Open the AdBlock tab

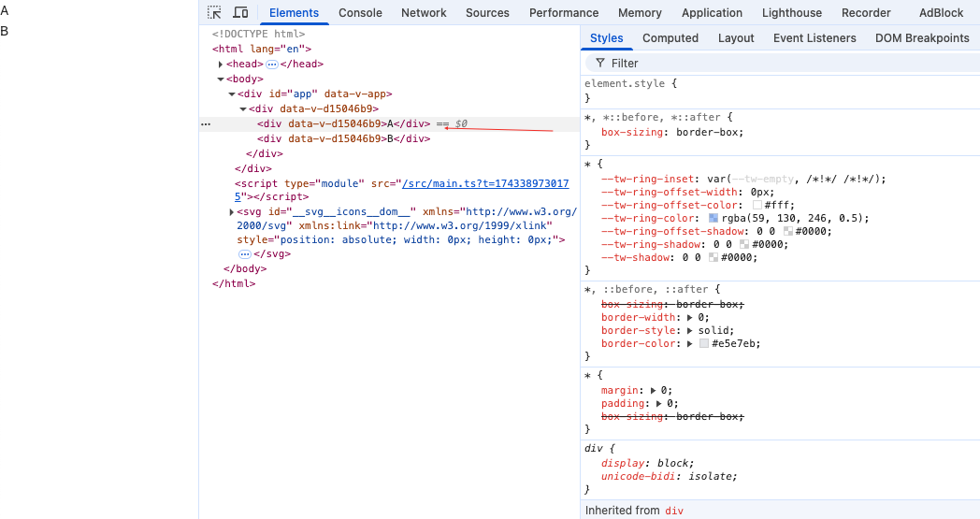click(x=942, y=12)
